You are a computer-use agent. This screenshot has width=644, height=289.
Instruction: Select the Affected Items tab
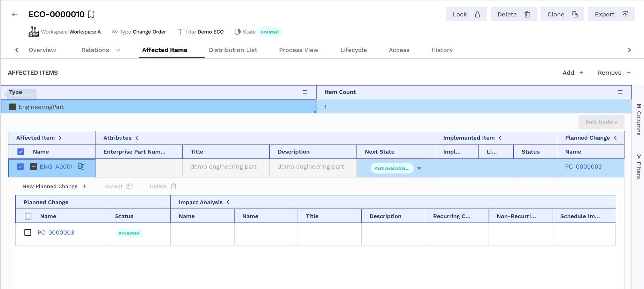[164, 50]
